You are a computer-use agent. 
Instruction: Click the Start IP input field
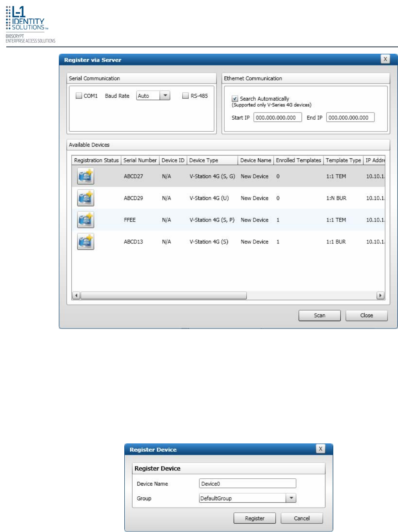(278, 118)
